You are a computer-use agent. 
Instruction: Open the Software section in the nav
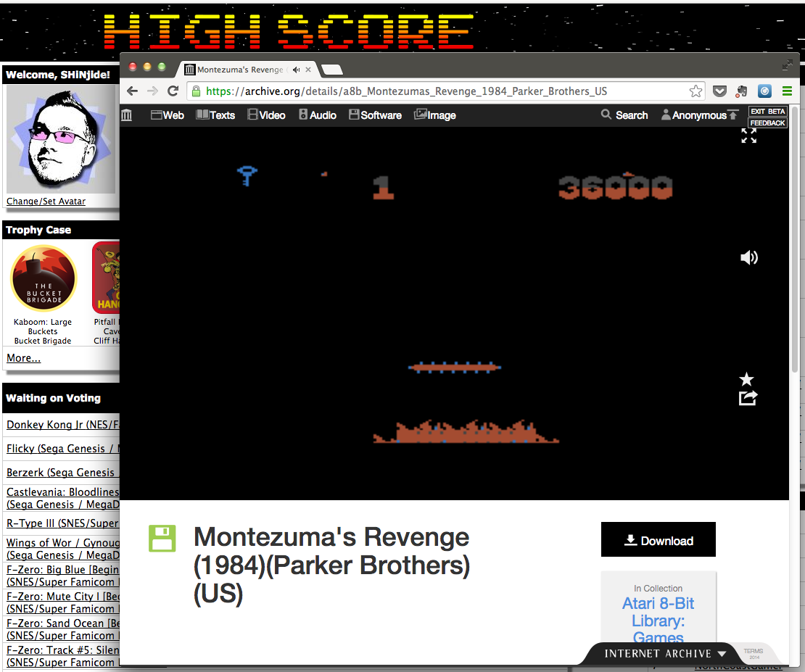[x=375, y=115]
